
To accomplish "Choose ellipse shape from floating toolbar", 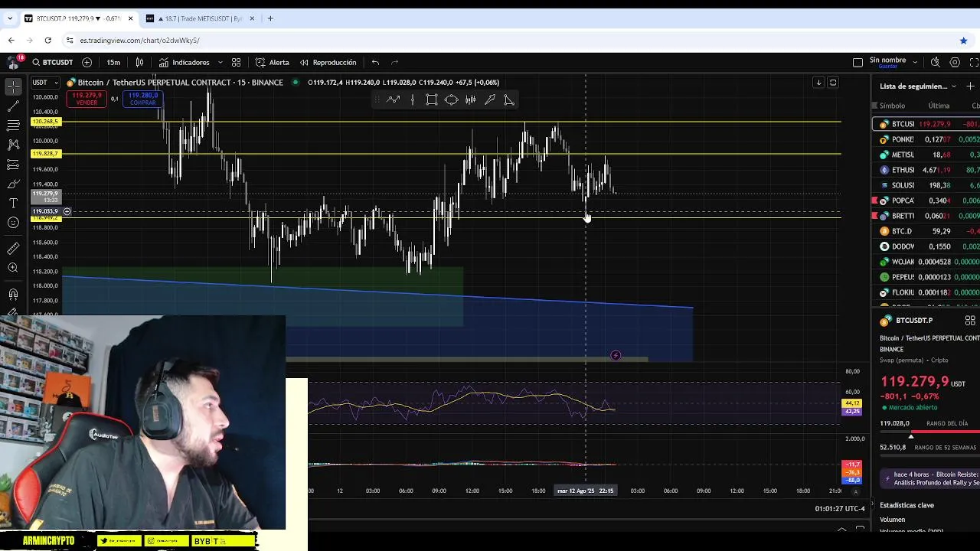I will (x=451, y=99).
